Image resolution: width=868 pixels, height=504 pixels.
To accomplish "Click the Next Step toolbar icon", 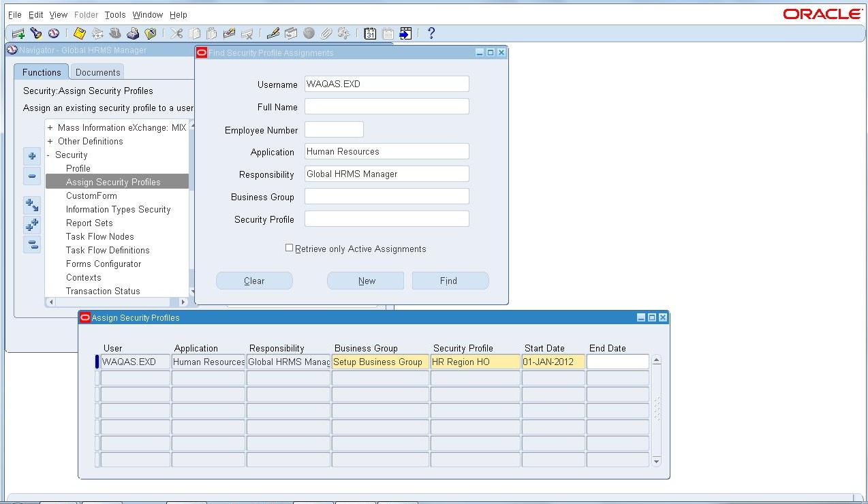I will (x=97, y=33).
